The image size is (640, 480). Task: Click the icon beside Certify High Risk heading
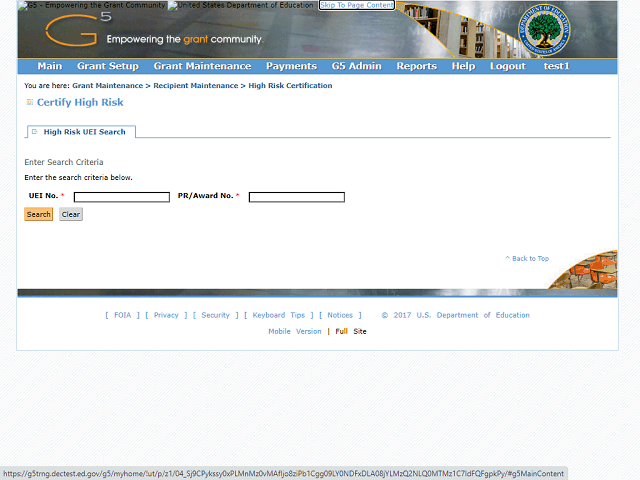click(x=29, y=102)
